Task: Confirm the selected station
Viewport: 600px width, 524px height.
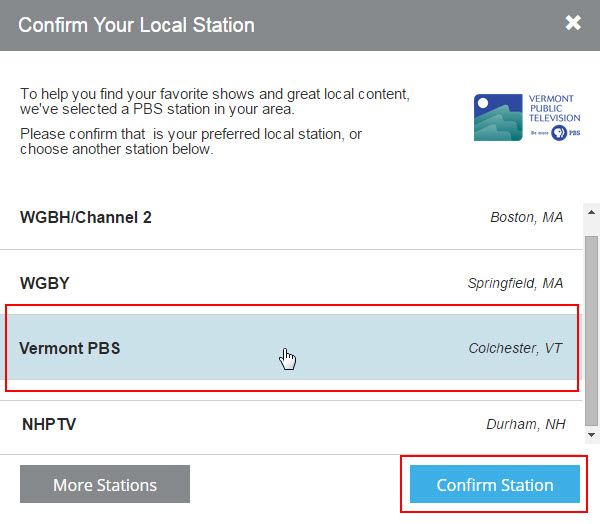Action: coord(495,484)
